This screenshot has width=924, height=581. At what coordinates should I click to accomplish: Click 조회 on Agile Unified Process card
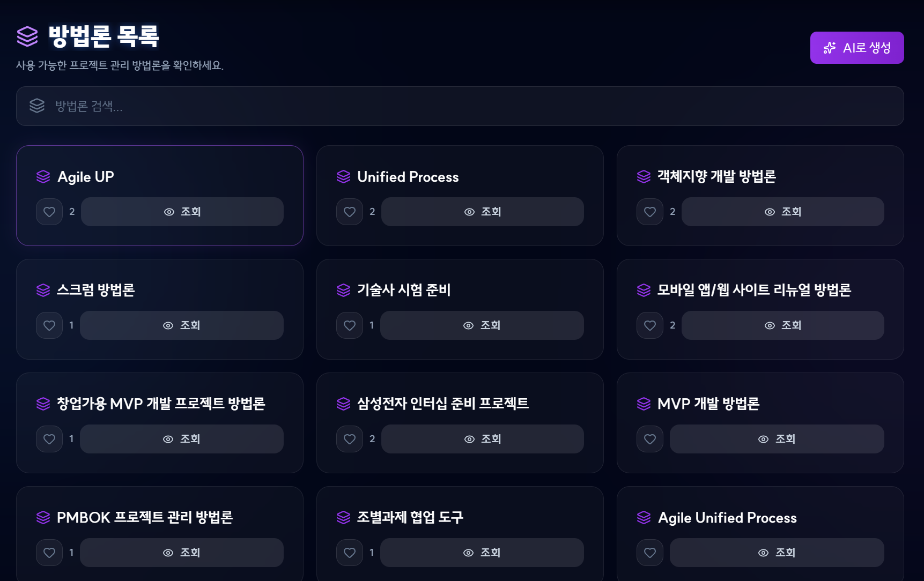pyautogui.click(x=777, y=553)
